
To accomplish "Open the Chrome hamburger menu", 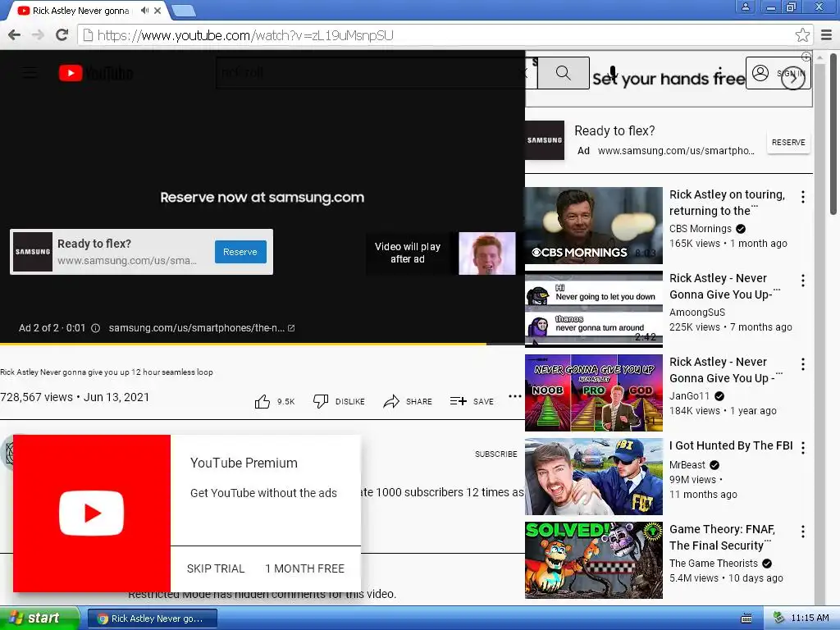I will 827,35.
